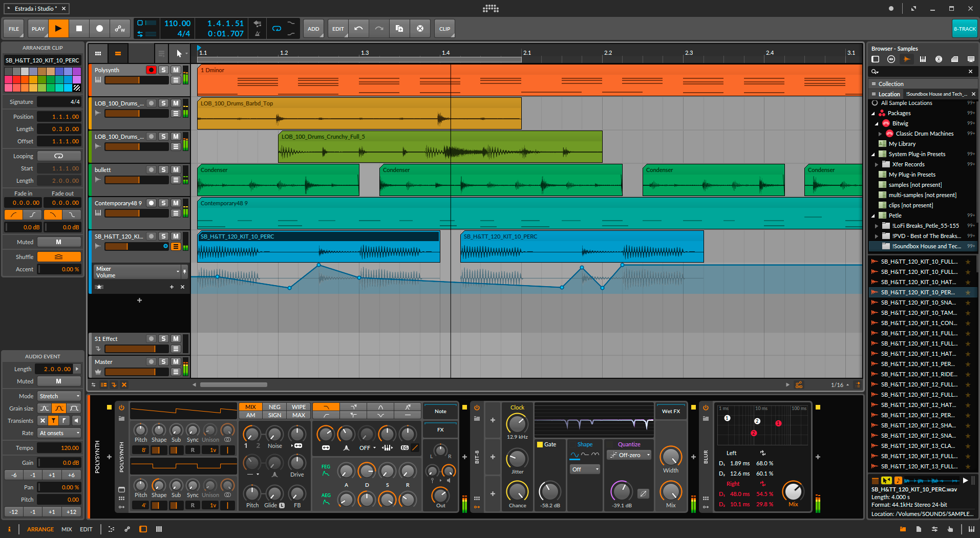Select the waveform Samples browser tab

point(907,59)
